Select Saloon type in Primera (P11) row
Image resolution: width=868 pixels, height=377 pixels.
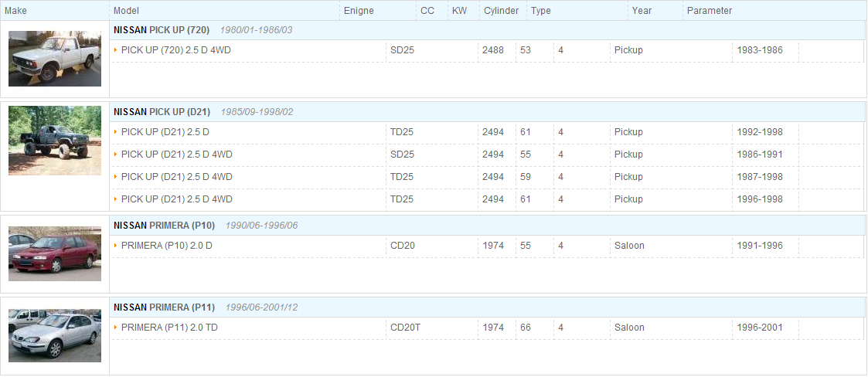(629, 328)
